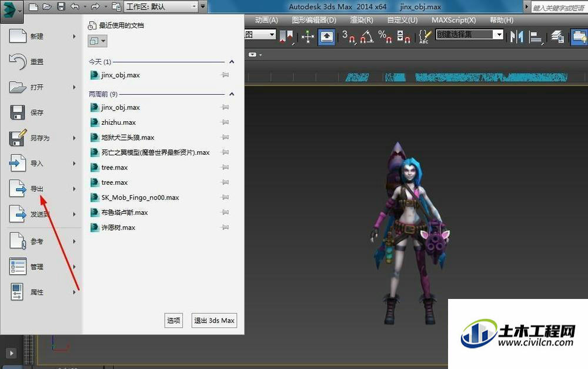This screenshot has height=369, width=588.
Task: Collapse the 今天 (1) group
Action: 232,62
